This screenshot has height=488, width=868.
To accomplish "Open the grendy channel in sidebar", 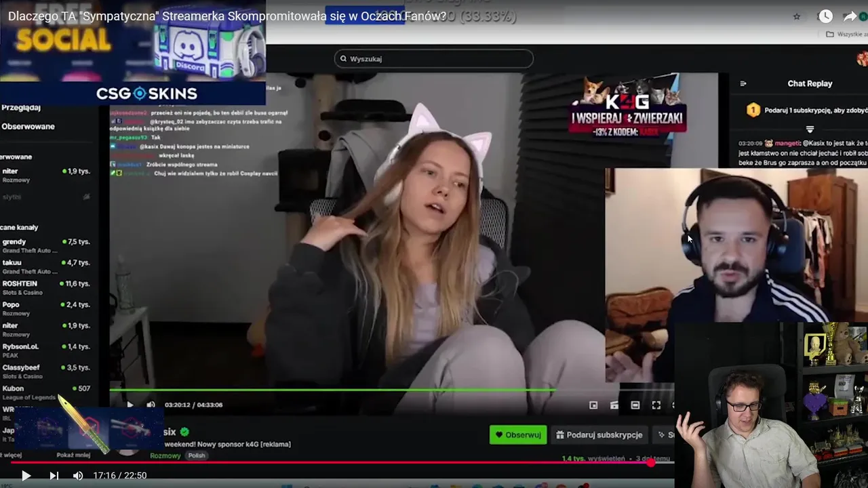I will (46, 245).
